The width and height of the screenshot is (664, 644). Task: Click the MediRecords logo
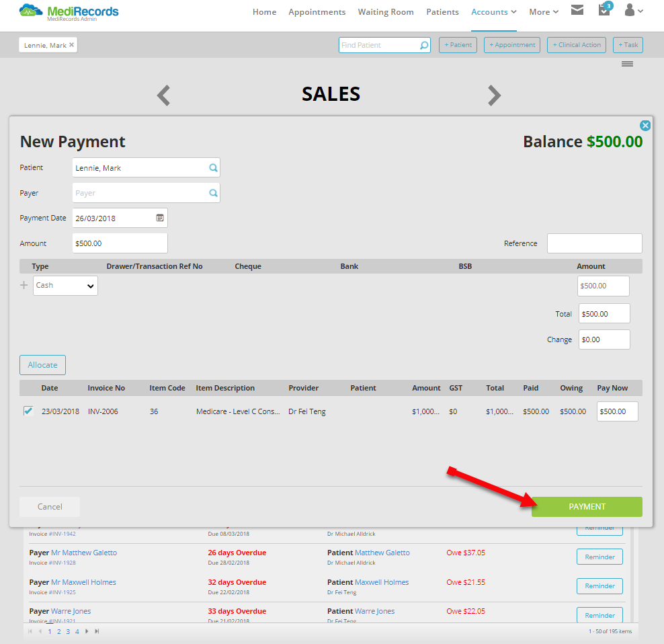click(x=69, y=12)
